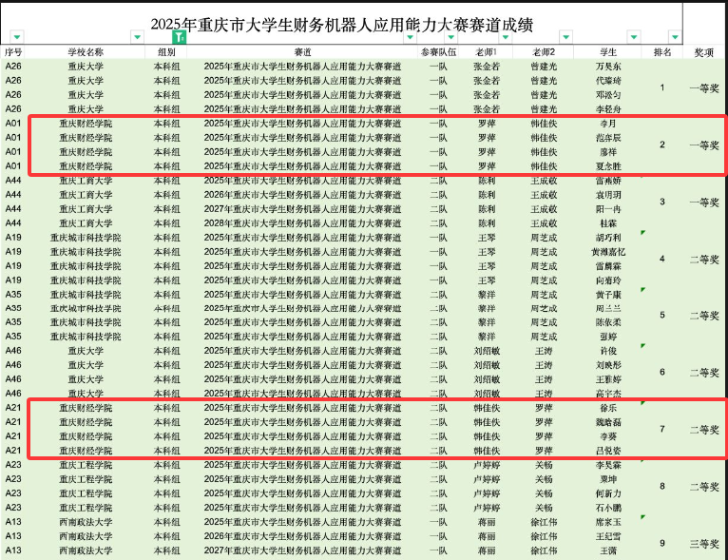This screenshot has width=728, height=560.
Task: Select the 一等奖 cell beside rank 1
Action: coord(704,88)
